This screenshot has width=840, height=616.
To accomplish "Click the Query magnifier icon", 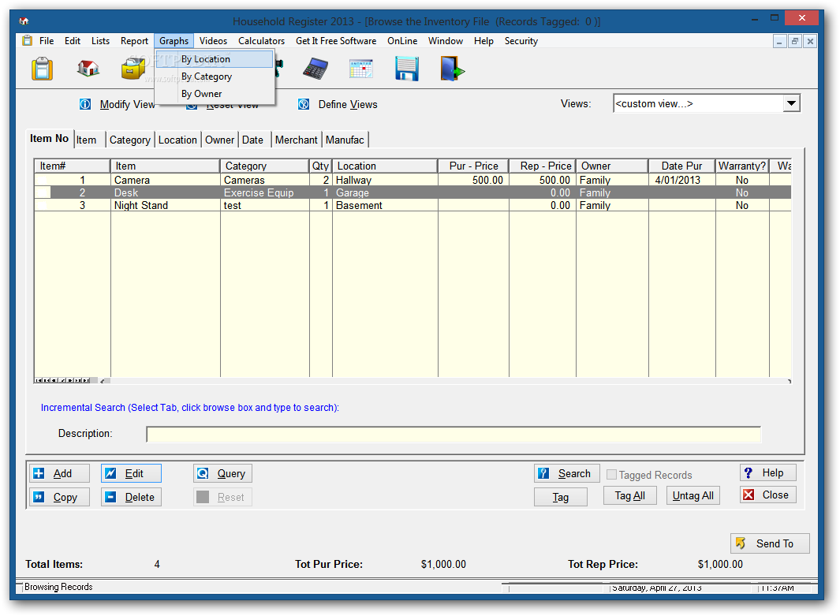I will tap(203, 473).
